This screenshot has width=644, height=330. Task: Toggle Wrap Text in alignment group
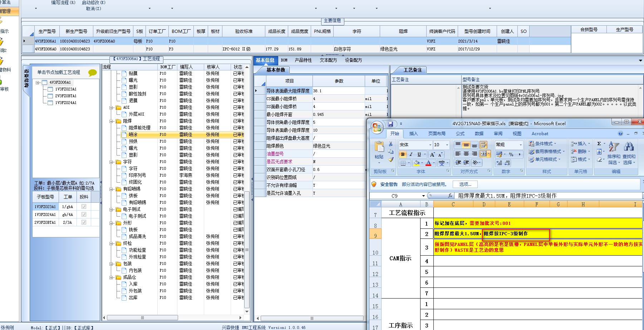(x=483, y=145)
